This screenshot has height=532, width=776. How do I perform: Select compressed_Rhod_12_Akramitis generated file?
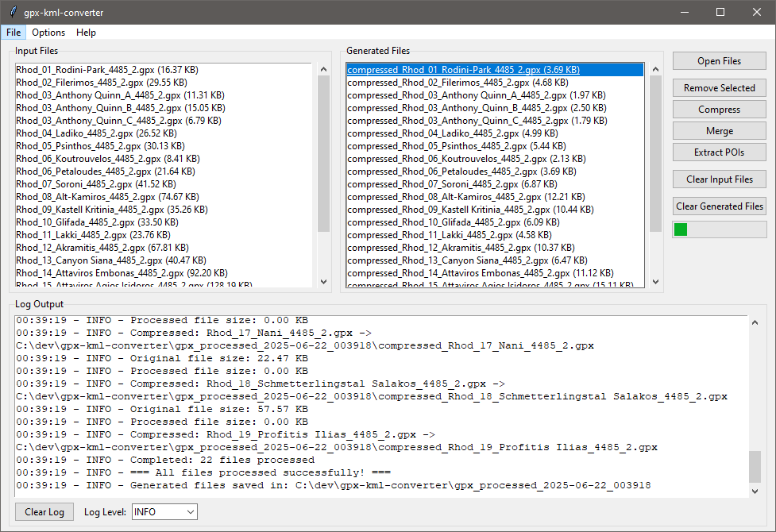(495, 248)
